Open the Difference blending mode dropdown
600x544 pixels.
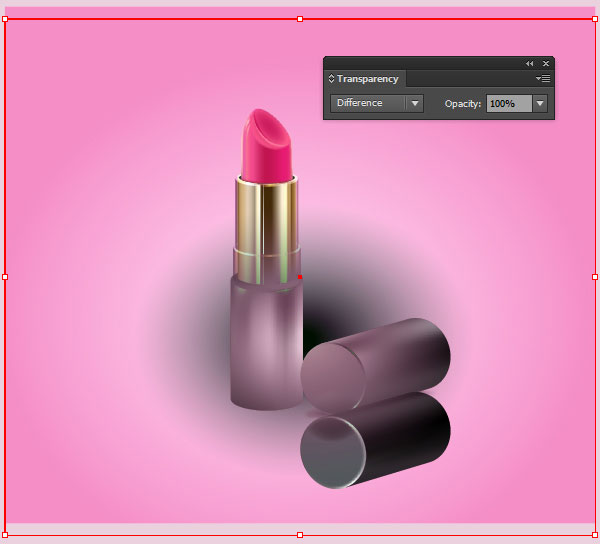pos(377,103)
